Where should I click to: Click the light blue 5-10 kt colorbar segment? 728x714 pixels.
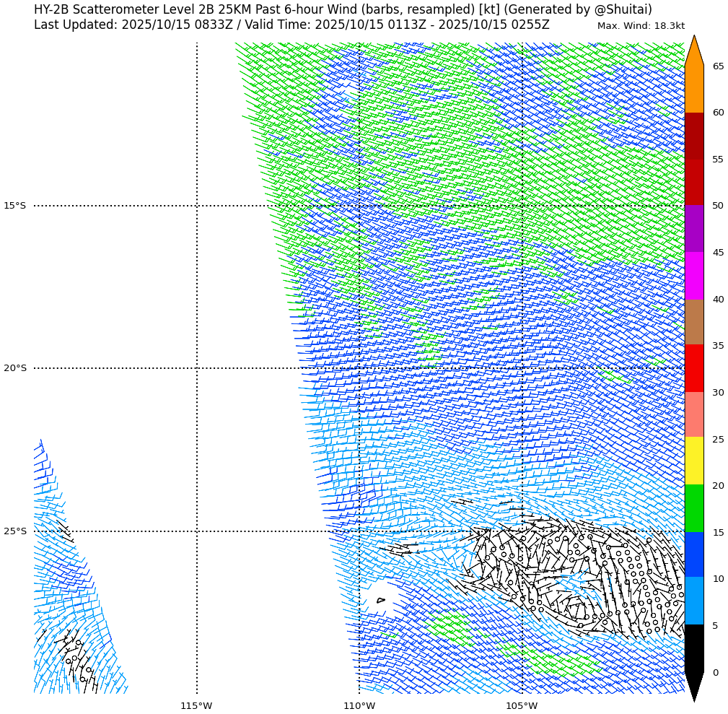click(693, 601)
